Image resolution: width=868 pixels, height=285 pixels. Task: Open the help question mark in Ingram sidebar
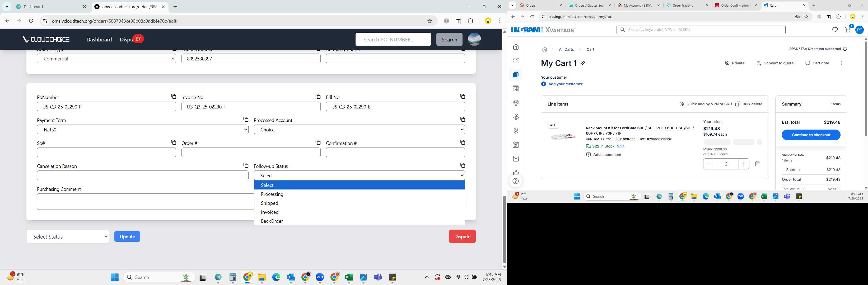coord(516,181)
